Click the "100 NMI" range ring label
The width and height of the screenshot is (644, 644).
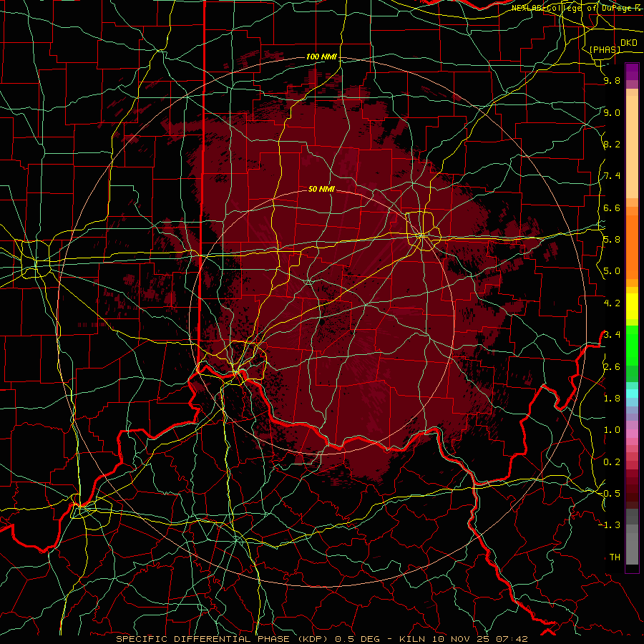pyautogui.click(x=321, y=57)
